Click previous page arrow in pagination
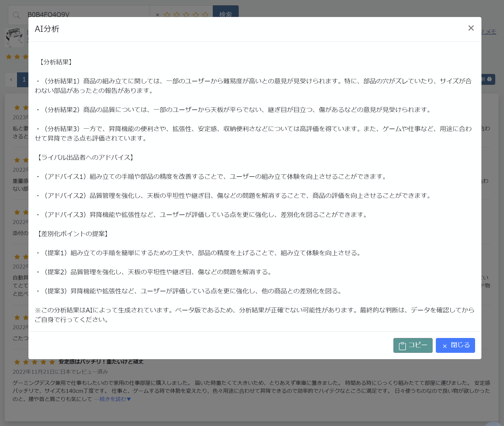 pyautogui.click(x=11, y=80)
